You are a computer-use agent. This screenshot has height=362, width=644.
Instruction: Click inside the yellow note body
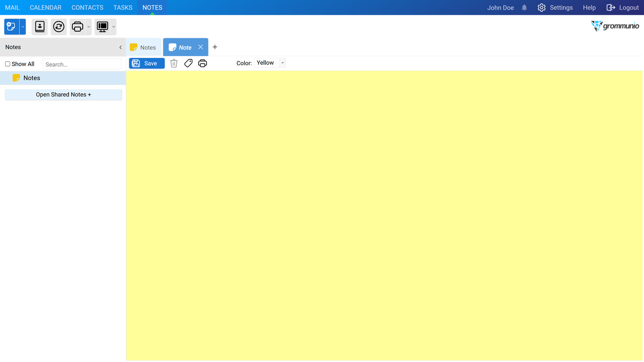[x=385, y=215]
